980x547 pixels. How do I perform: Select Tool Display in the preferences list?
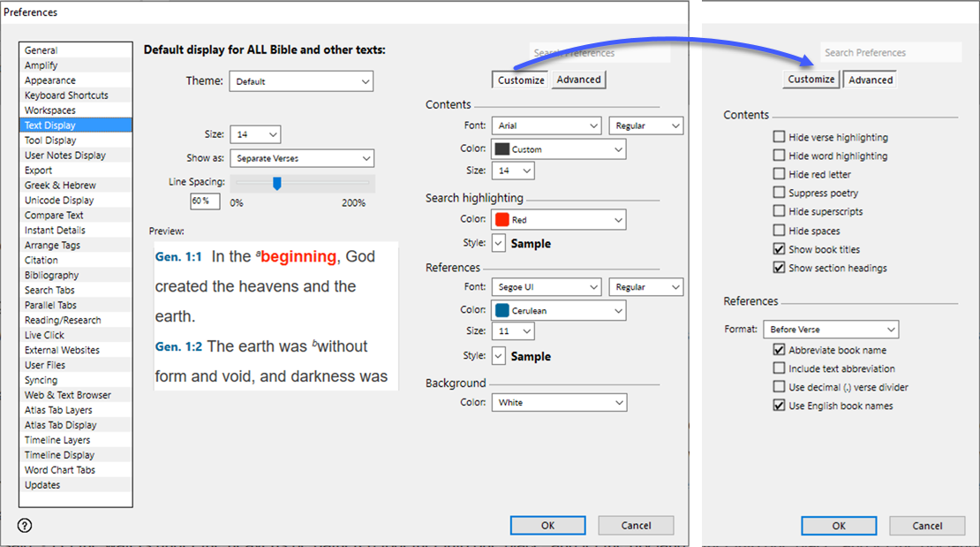tap(50, 141)
